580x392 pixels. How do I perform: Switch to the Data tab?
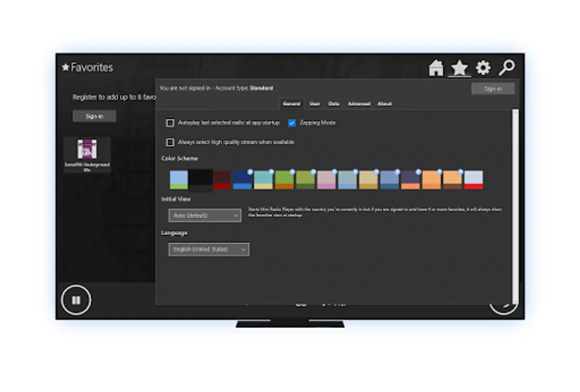(x=334, y=104)
